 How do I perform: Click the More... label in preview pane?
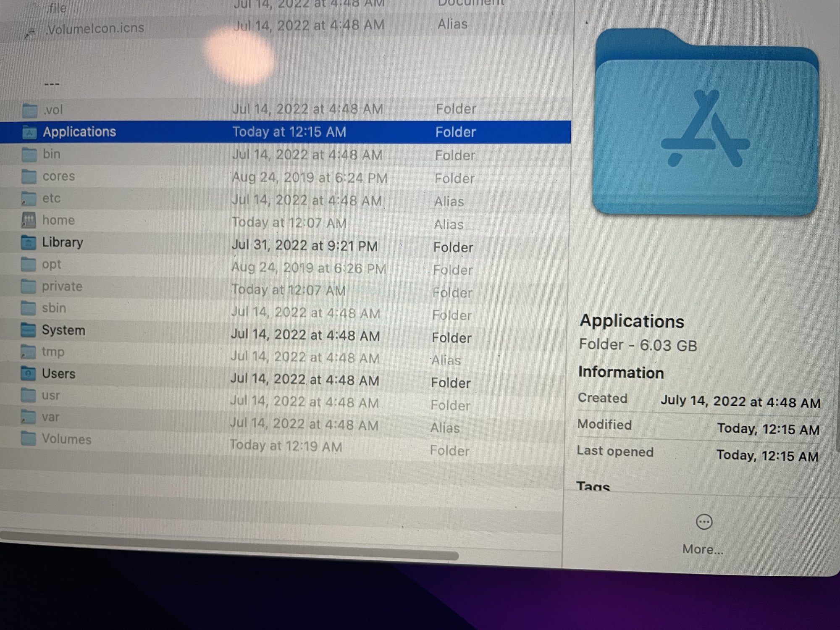point(703,549)
